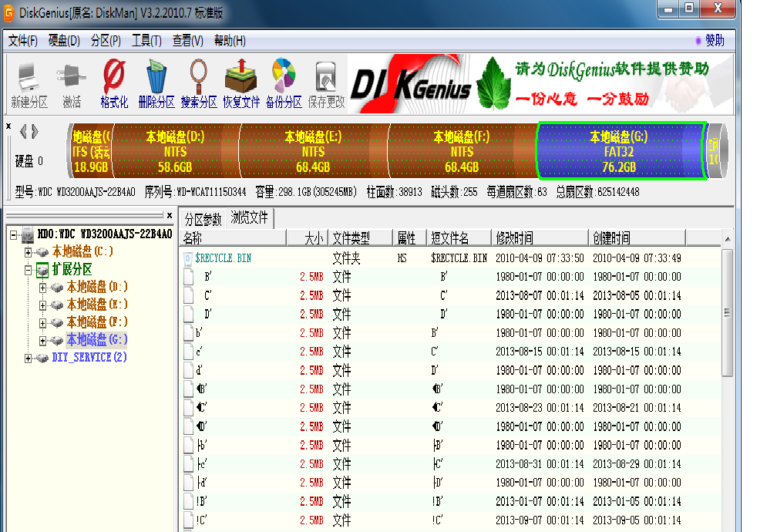The image size is (777, 532).
Task: Open the 搜索分区 search tool
Action: click(x=199, y=83)
